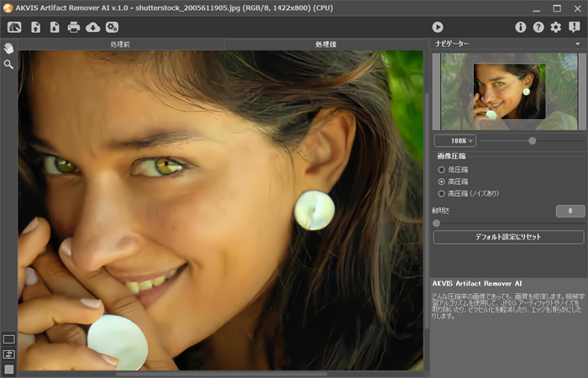Select the 低圧縮 radio button
The width and height of the screenshot is (588, 378).
point(441,170)
